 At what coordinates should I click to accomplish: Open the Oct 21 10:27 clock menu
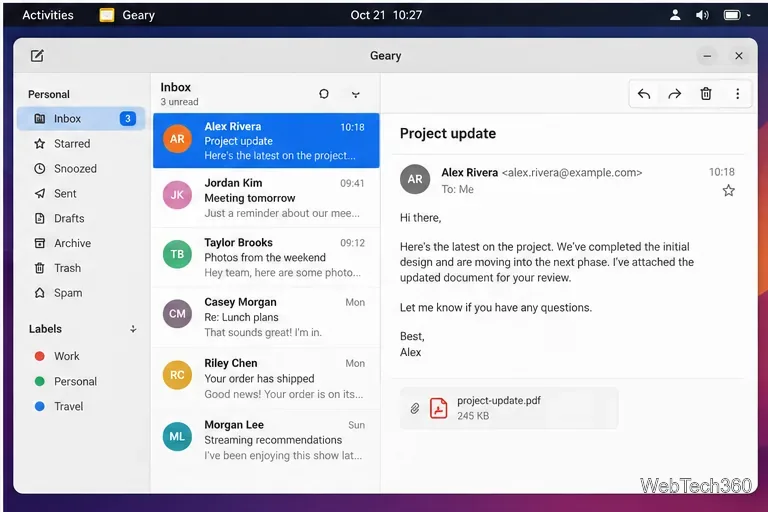coord(386,15)
